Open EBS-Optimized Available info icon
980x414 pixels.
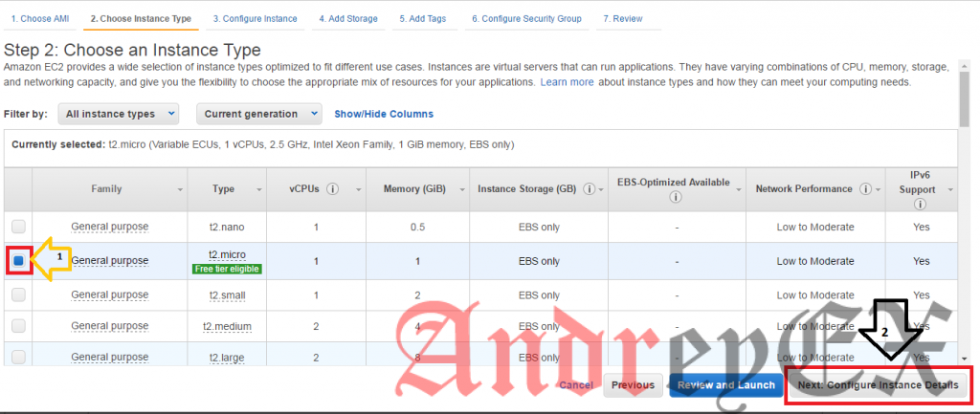coord(675,197)
